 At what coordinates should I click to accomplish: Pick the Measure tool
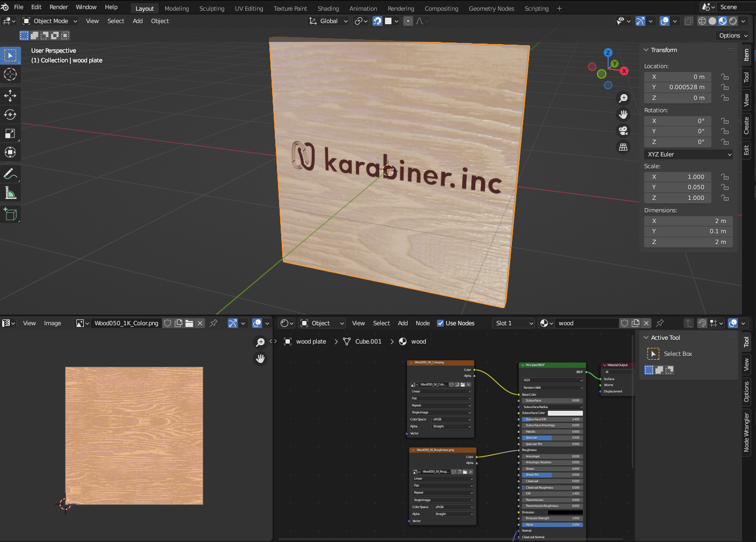[x=10, y=192]
